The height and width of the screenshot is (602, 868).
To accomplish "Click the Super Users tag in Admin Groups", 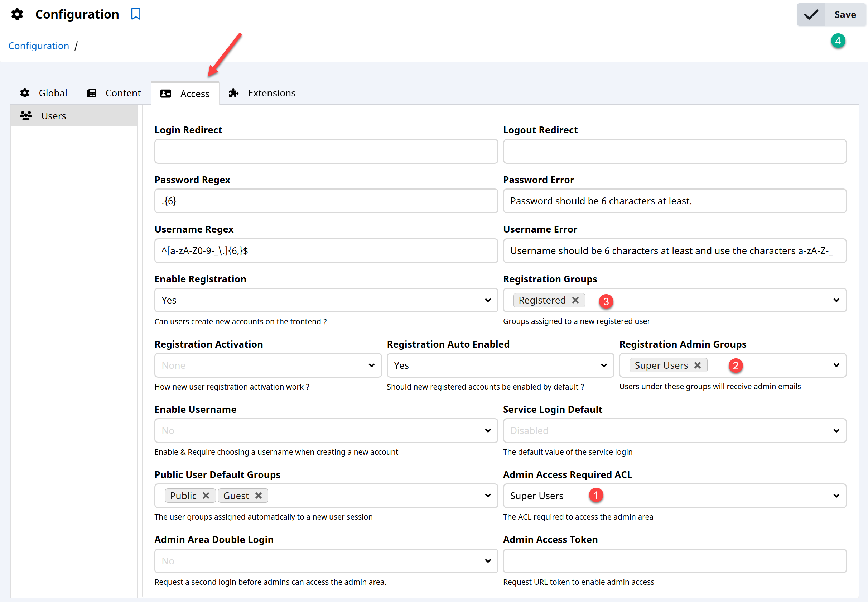I will (661, 365).
